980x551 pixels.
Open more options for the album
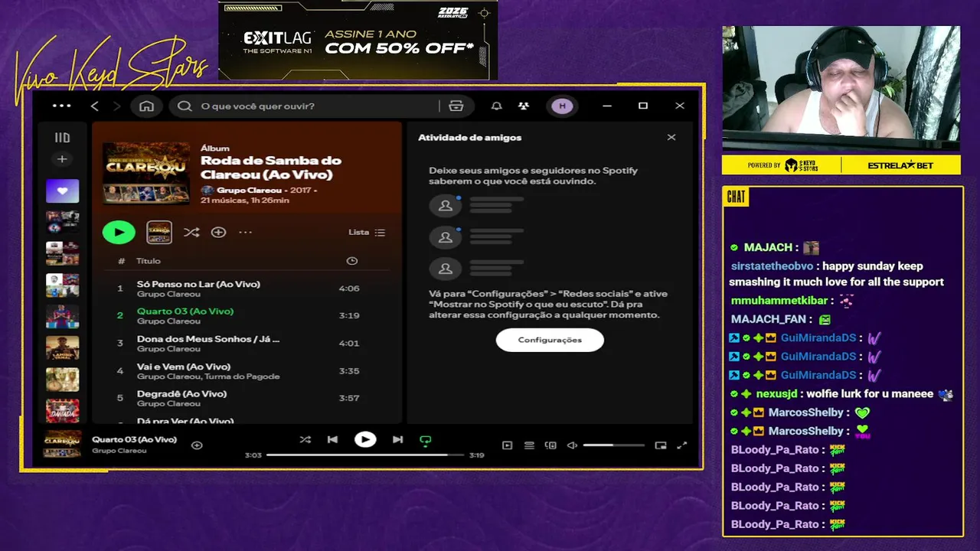(x=245, y=232)
